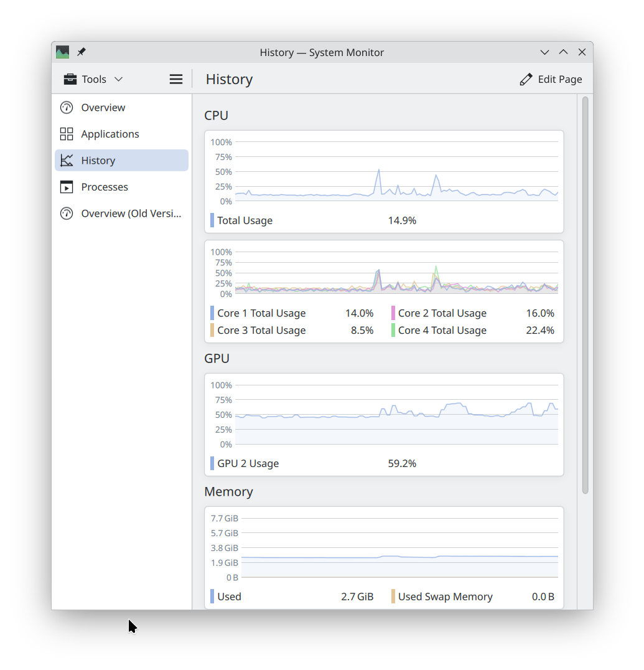Click the Overview gauge icon in sidebar

click(67, 108)
